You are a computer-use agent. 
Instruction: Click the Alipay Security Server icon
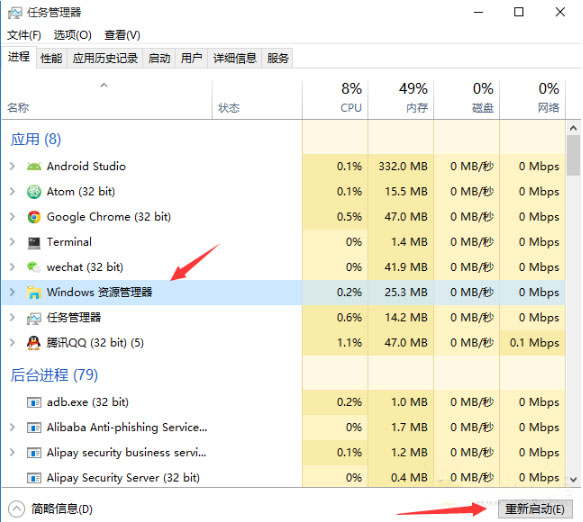pyautogui.click(x=34, y=478)
